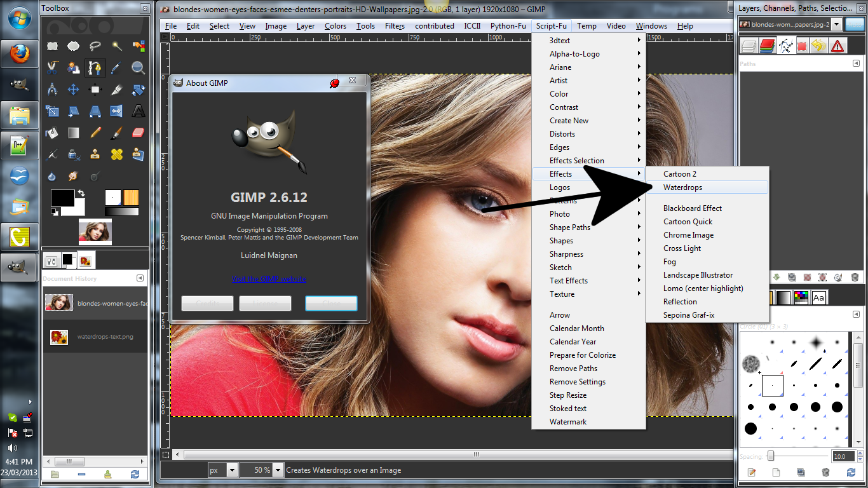Click the active pattern wood swatch

tap(131, 197)
